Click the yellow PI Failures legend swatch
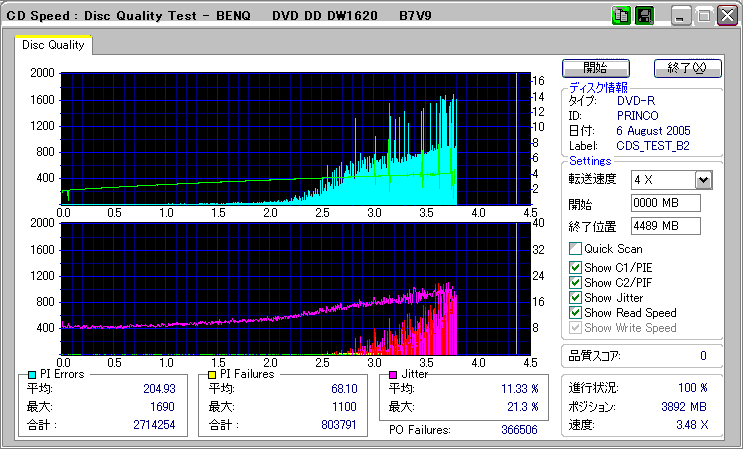The height and width of the screenshot is (449, 743). [212, 375]
